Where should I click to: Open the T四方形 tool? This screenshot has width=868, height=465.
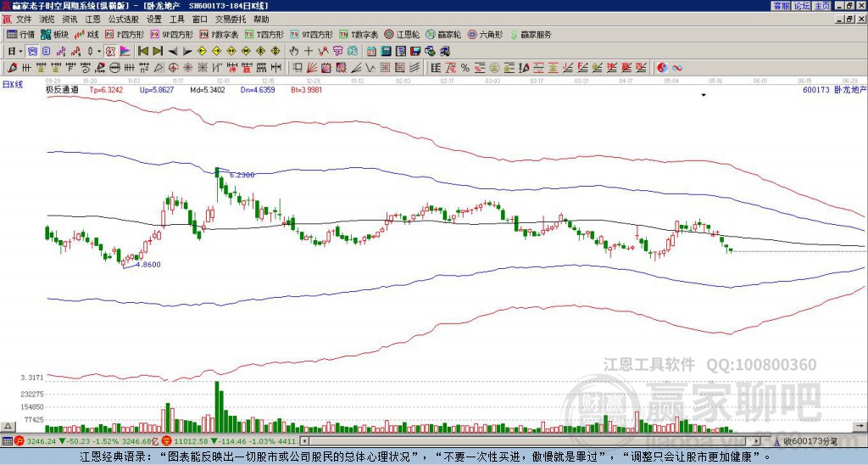click(x=264, y=34)
